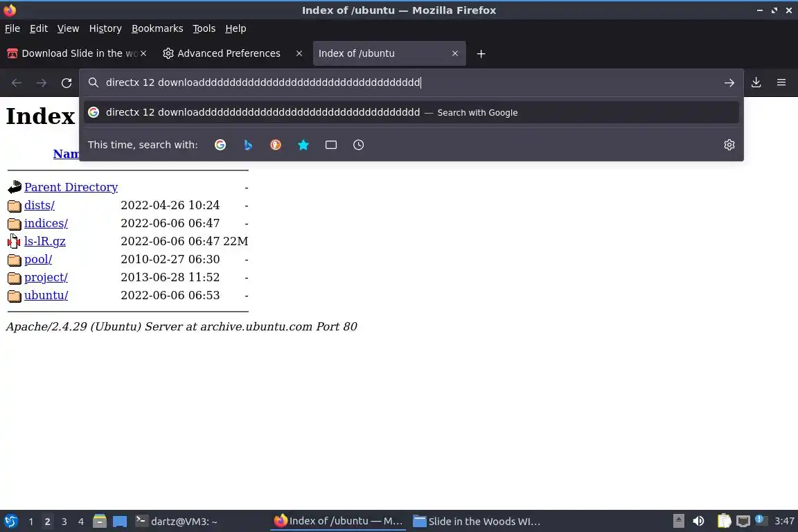Open the Downloads panel icon
The image size is (798, 532).
click(756, 82)
